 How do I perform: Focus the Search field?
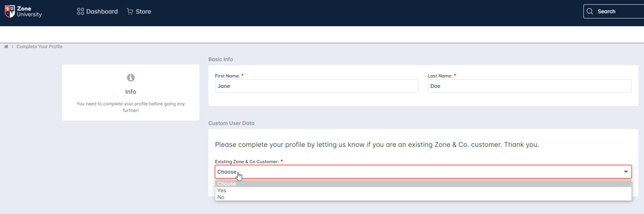click(613, 11)
